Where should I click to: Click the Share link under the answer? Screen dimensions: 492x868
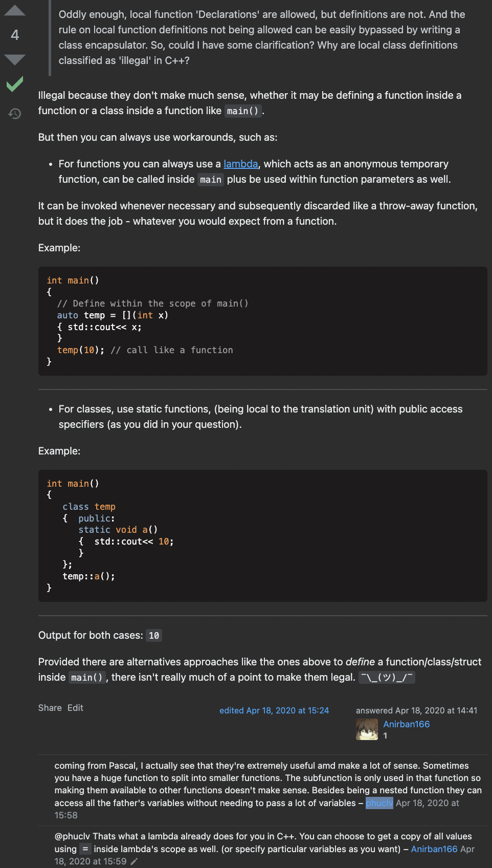click(x=50, y=708)
